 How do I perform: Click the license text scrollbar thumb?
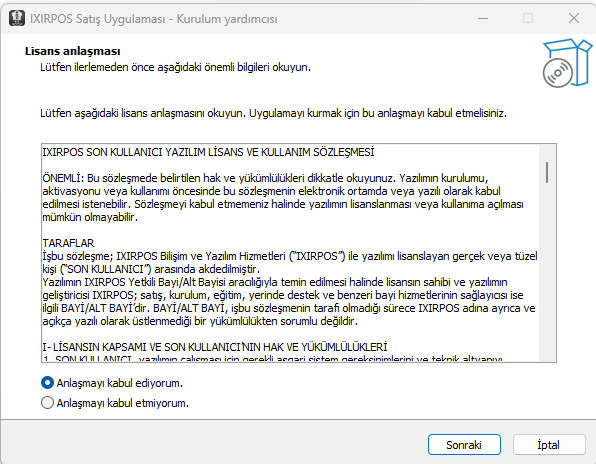(547, 173)
